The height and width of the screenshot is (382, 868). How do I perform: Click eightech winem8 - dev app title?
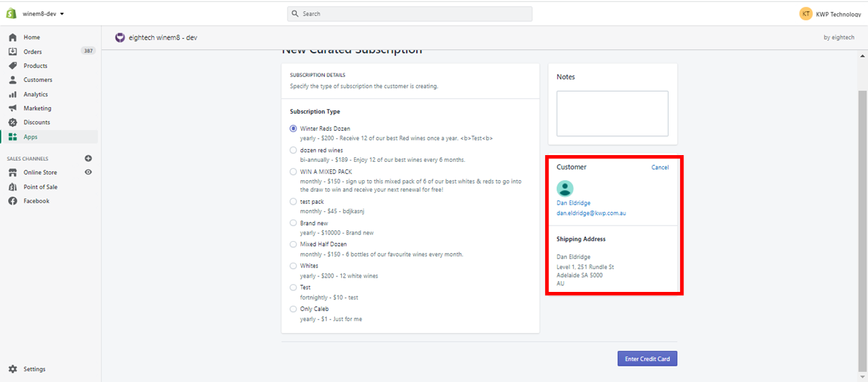coord(163,38)
